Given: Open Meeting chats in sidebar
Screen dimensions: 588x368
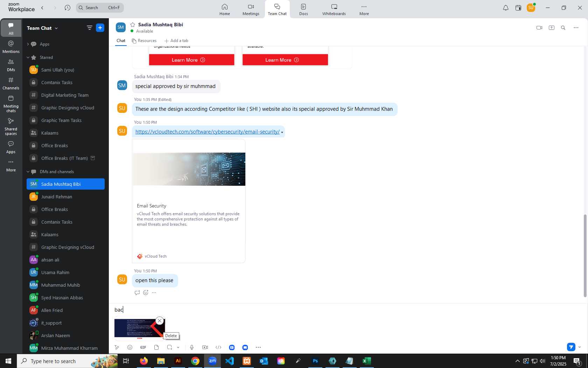Looking at the screenshot, I should click(x=11, y=104).
